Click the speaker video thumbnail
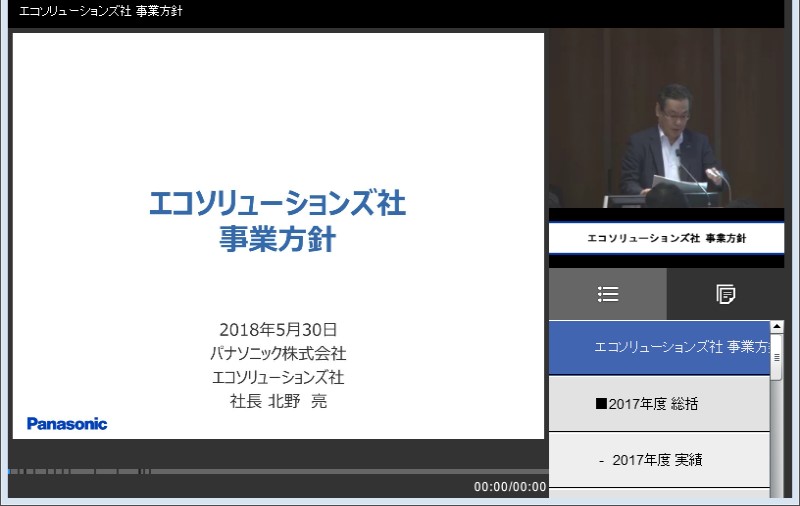Screen dimensions: 800x506 (x=666, y=118)
